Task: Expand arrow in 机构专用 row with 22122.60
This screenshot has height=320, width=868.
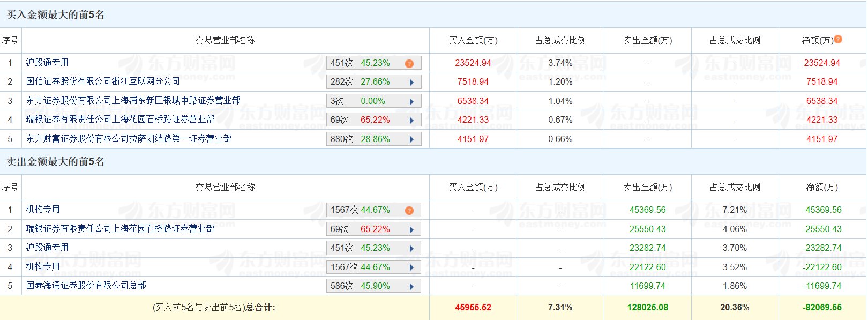Action: click(411, 267)
